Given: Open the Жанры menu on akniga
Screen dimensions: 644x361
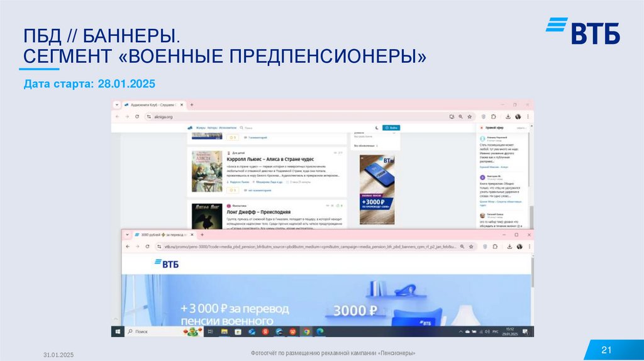Looking at the screenshot, I should point(201,128).
